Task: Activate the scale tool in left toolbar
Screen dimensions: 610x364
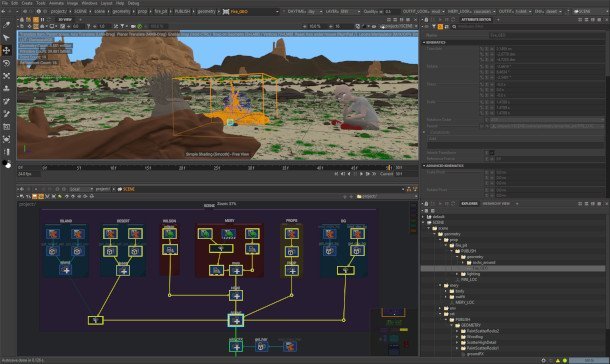Action: point(6,76)
